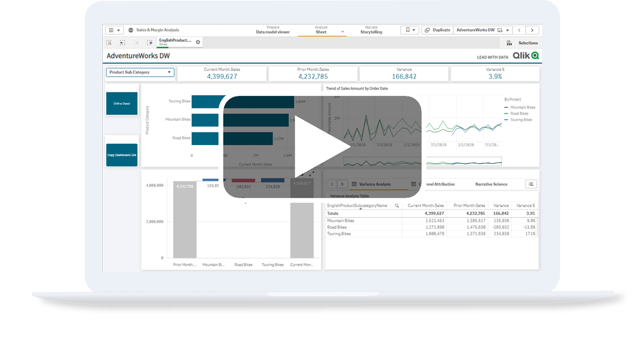Click the Variance KPI 166,842

click(404, 77)
